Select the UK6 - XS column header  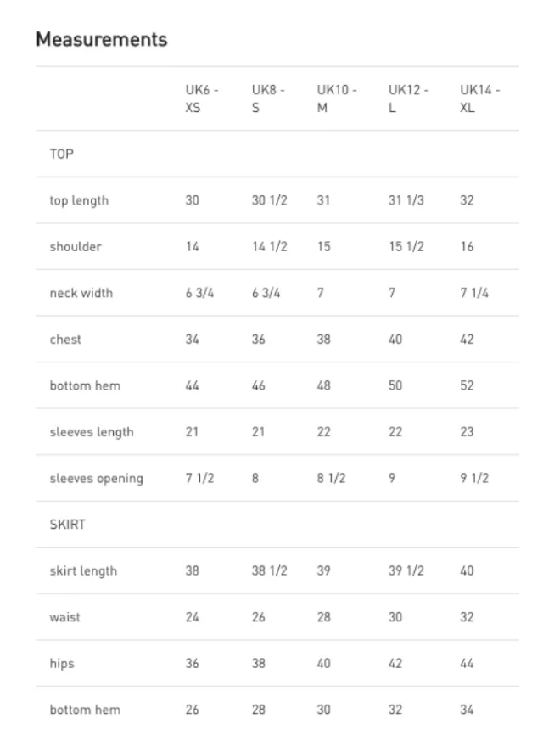pyautogui.click(x=202, y=98)
